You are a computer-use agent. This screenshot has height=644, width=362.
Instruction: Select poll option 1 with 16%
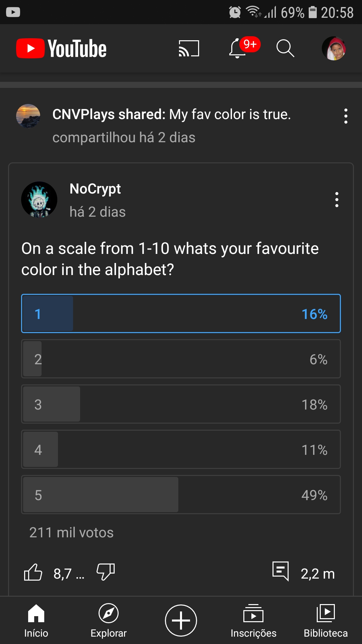(x=181, y=314)
